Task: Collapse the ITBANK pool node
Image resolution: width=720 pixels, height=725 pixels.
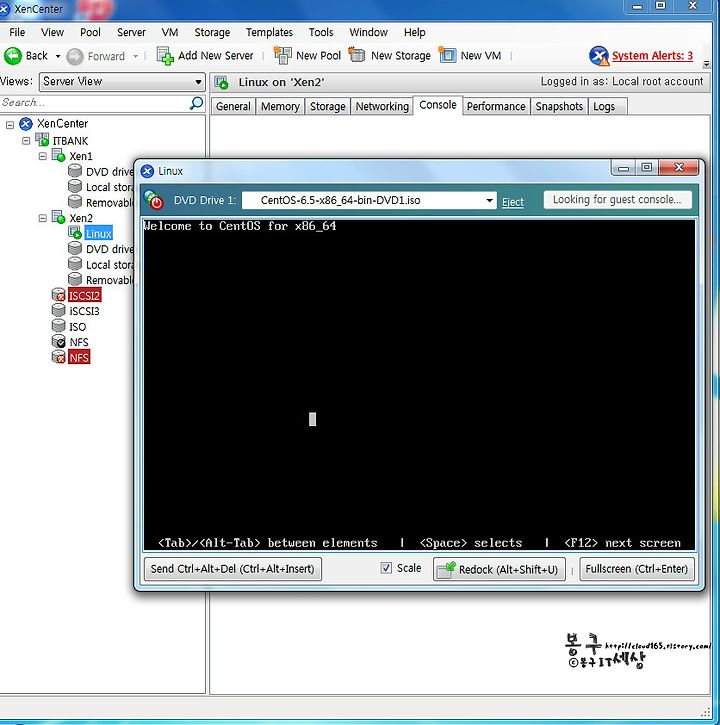Action: 26,140
